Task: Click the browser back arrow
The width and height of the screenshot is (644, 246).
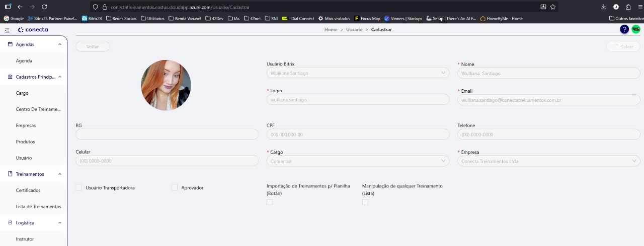Action: (x=20, y=7)
